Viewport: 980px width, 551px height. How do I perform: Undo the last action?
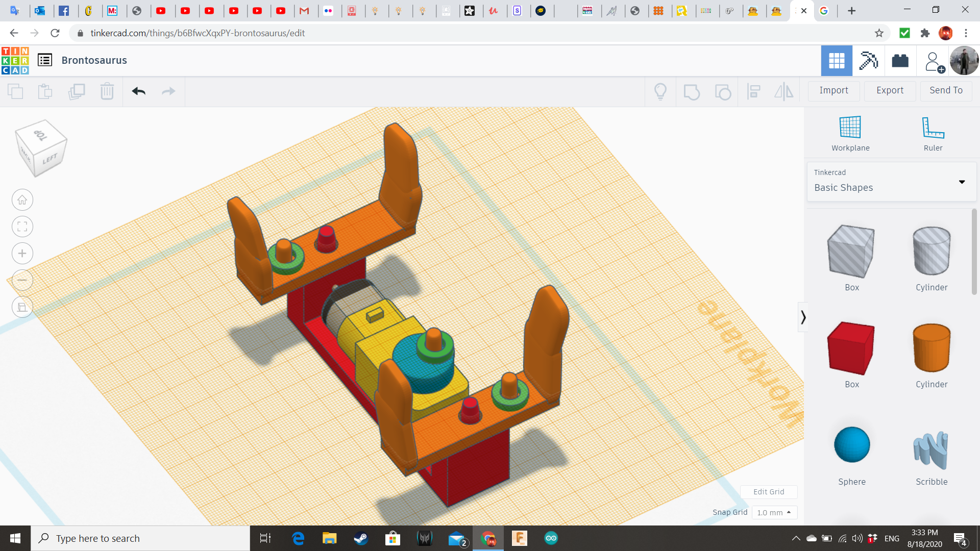tap(138, 91)
